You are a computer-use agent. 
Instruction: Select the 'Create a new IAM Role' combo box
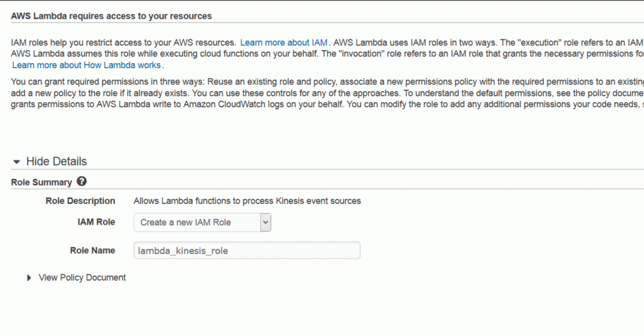point(202,222)
